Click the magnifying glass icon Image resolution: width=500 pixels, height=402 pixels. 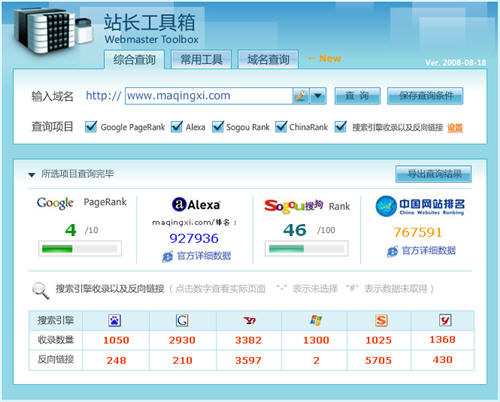tap(40, 290)
